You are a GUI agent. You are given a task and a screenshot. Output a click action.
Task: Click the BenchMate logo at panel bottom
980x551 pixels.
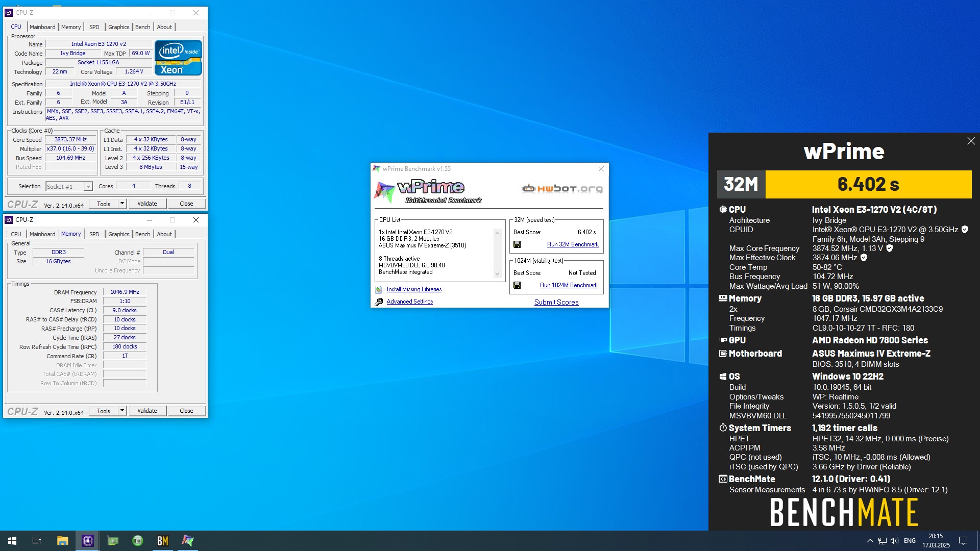click(844, 512)
